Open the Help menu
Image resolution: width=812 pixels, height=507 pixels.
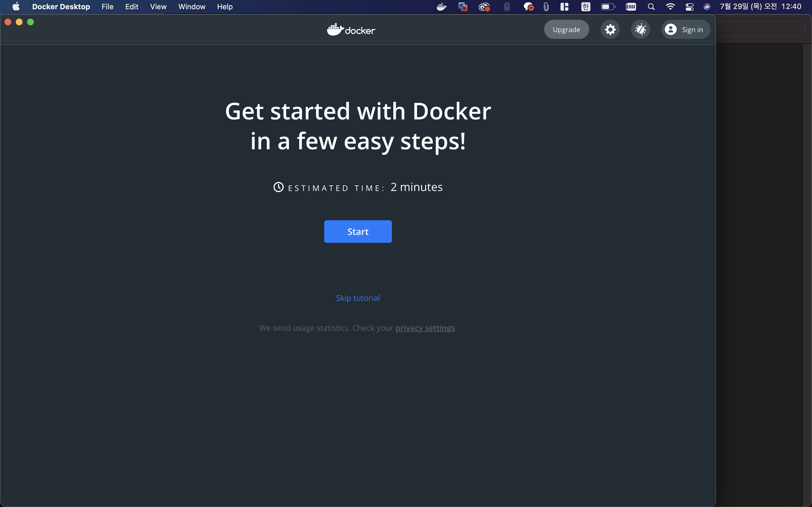click(x=224, y=7)
